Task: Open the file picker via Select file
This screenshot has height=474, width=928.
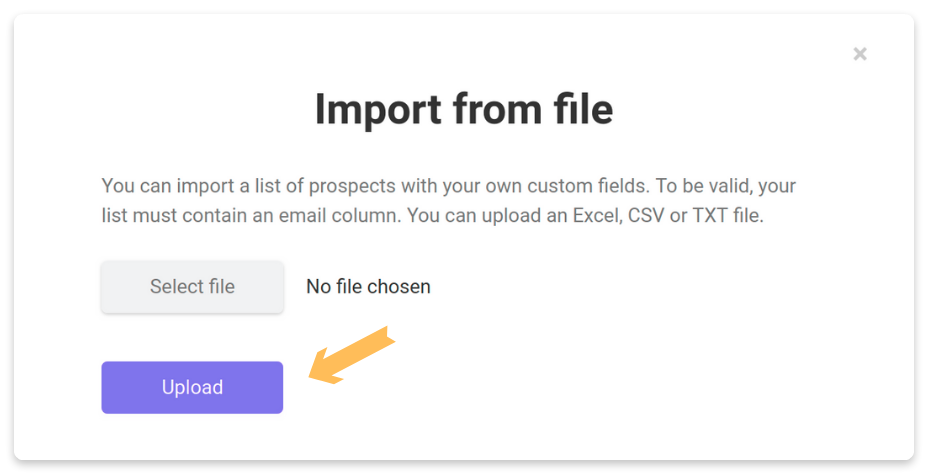Action: tap(192, 287)
